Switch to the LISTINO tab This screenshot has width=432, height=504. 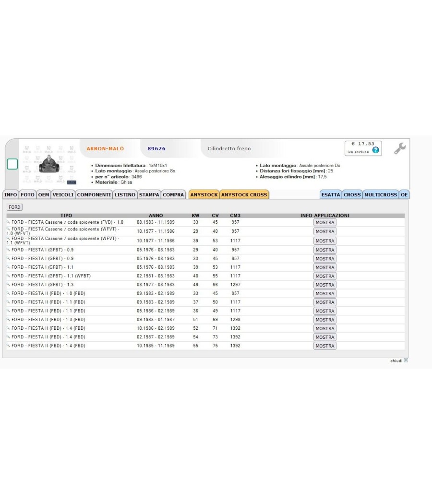pyautogui.click(x=125, y=194)
